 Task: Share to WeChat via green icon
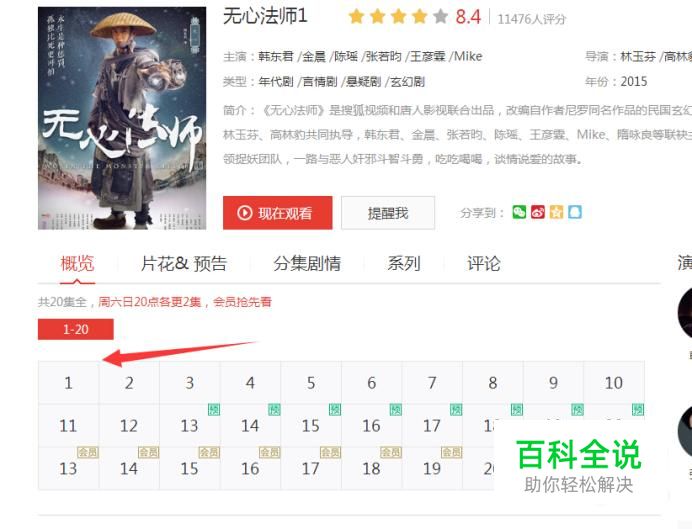(519, 212)
